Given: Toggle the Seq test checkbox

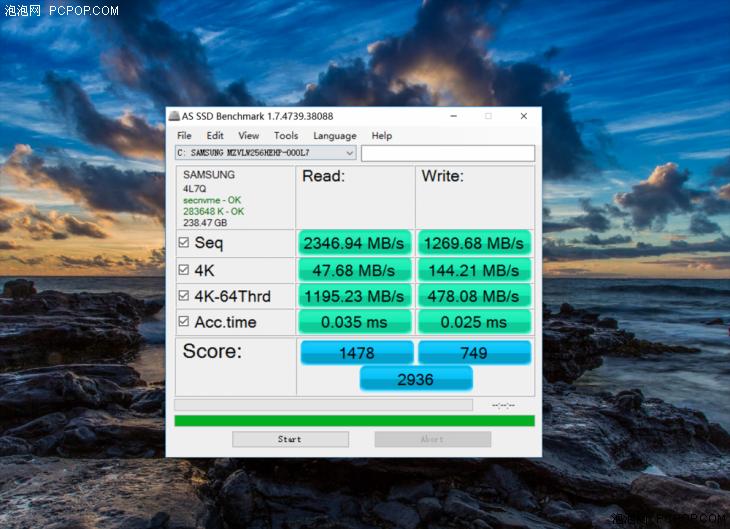Looking at the screenshot, I should (x=183, y=243).
